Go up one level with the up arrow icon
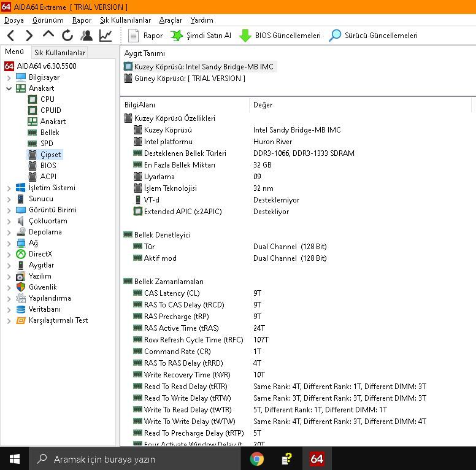The width and height of the screenshot is (476, 470). (48, 34)
